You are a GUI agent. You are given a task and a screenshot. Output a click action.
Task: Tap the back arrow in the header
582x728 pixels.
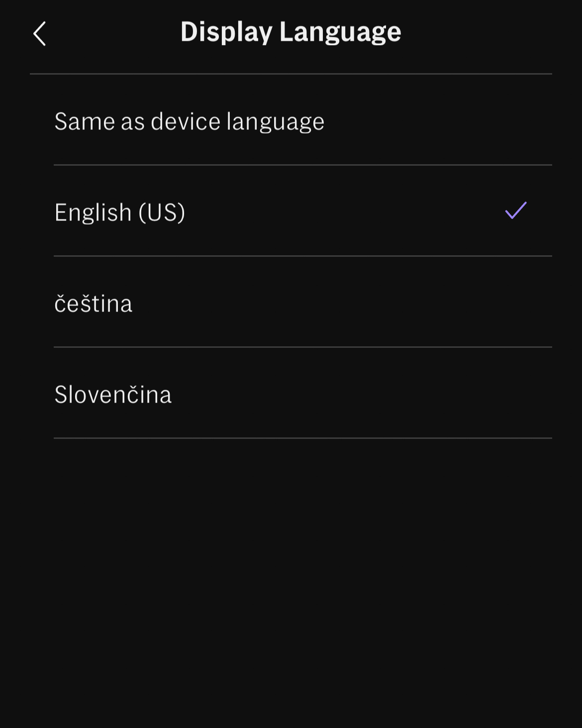click(39, 33)
